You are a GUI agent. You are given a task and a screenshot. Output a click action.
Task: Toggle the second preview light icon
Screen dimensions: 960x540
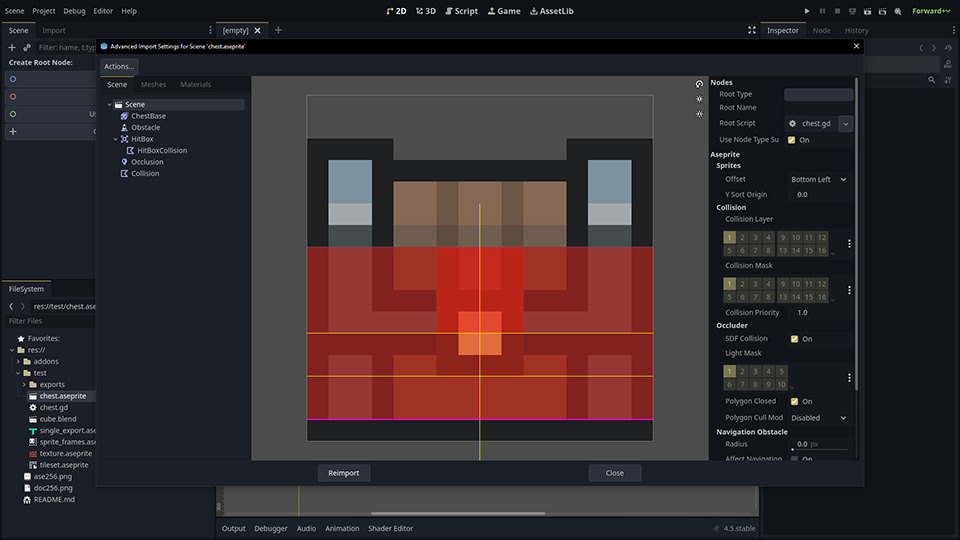pyautogui.click(x=699, y=114)
